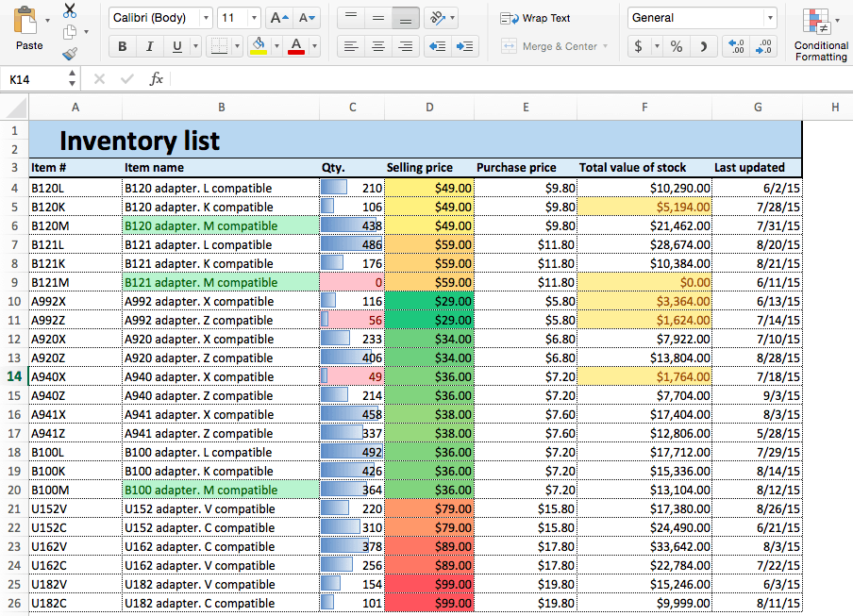
Task: Click the red font color swatch
Action: point(297,51)
